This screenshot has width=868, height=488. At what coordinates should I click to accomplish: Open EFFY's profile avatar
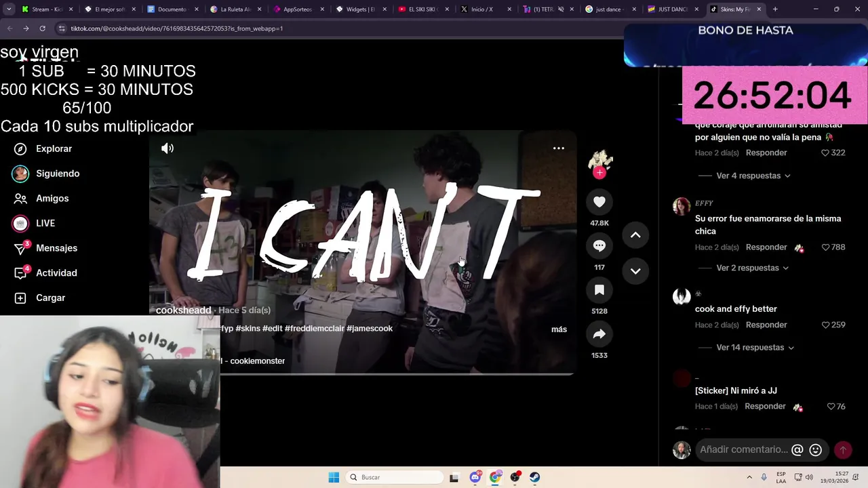coord(682,207)
